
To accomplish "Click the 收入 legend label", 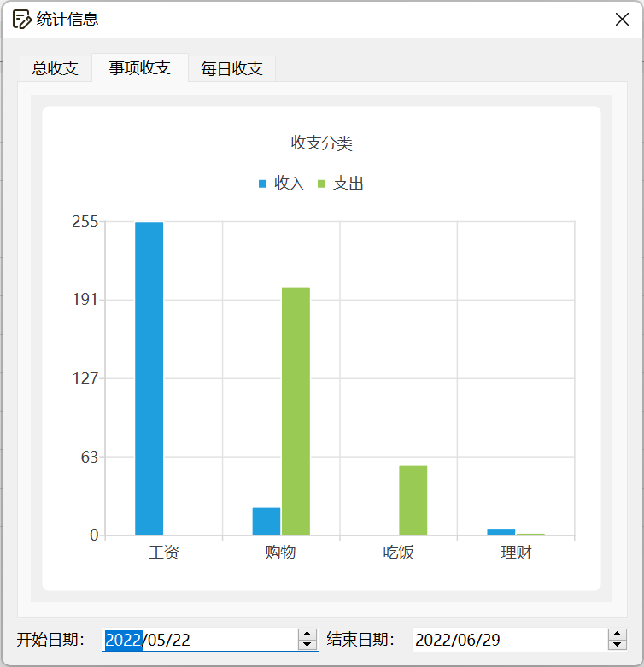I will point(290,184).
